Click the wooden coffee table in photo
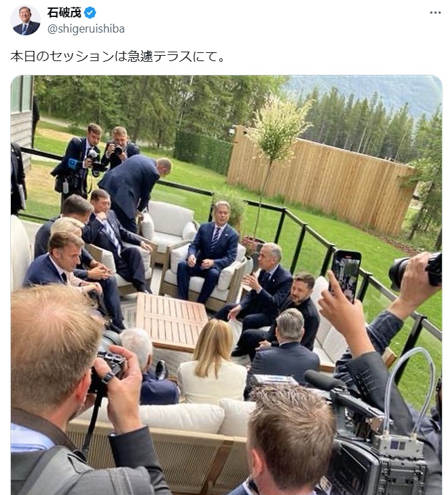The width and height of the screenshot is (448, 495). (172, 320)
